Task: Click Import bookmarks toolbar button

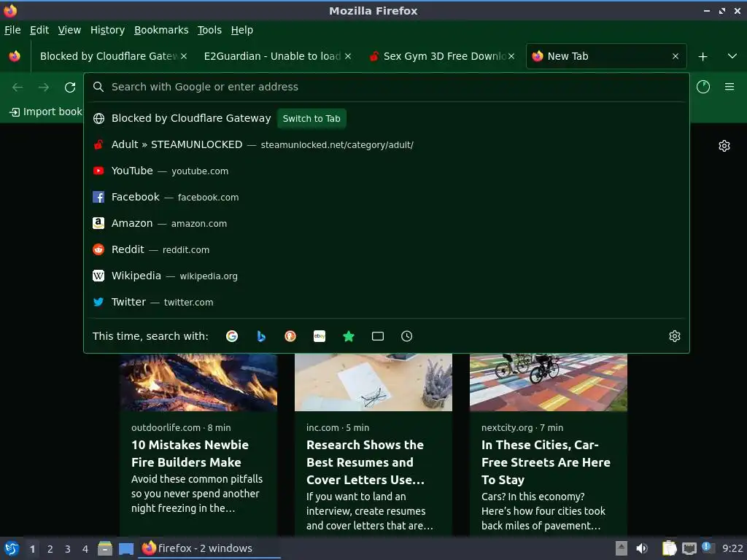Action: (x=46, y=112)
